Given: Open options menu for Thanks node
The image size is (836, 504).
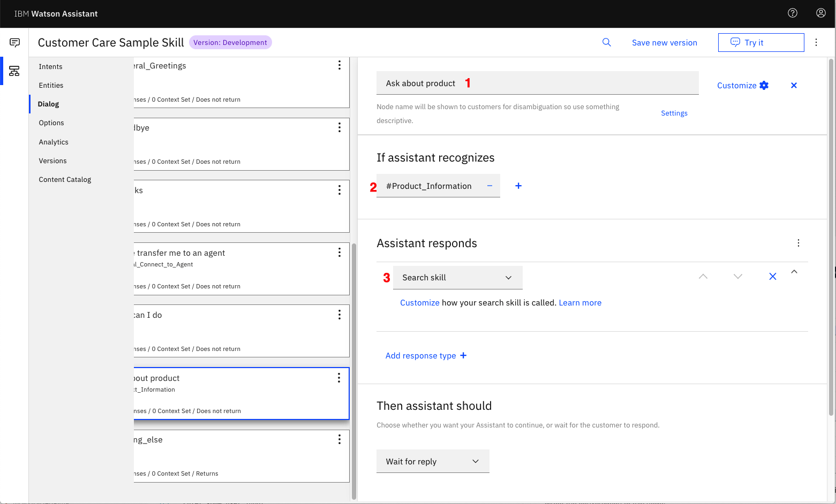Looking at the screenshot, I should [339, 190].
